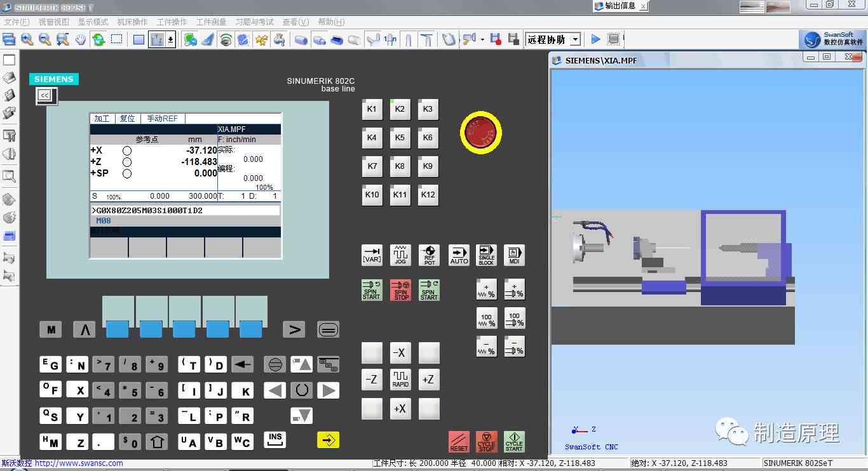Click the blue play arrow toolbar icon
868x471 pixels.
click(595, 39)
